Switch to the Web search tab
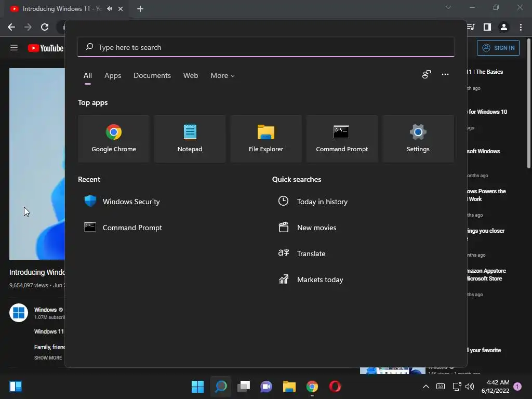 (x=191, y=76)
